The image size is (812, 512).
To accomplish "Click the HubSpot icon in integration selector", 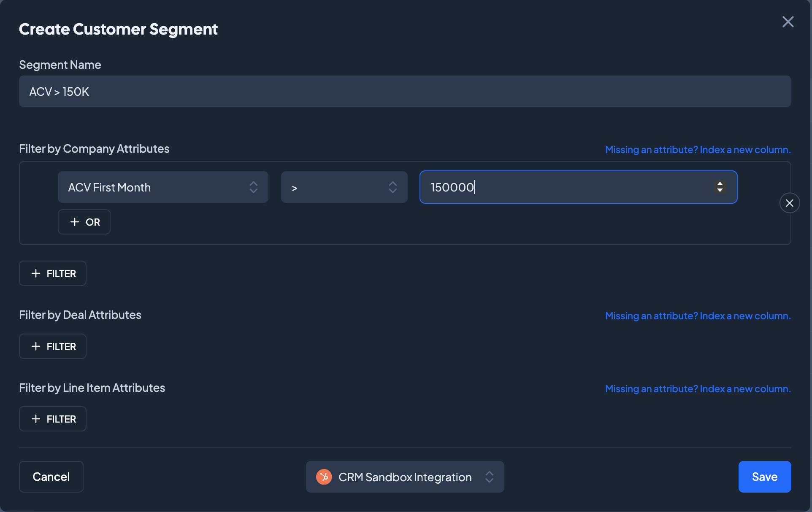I will click(324, 477).
